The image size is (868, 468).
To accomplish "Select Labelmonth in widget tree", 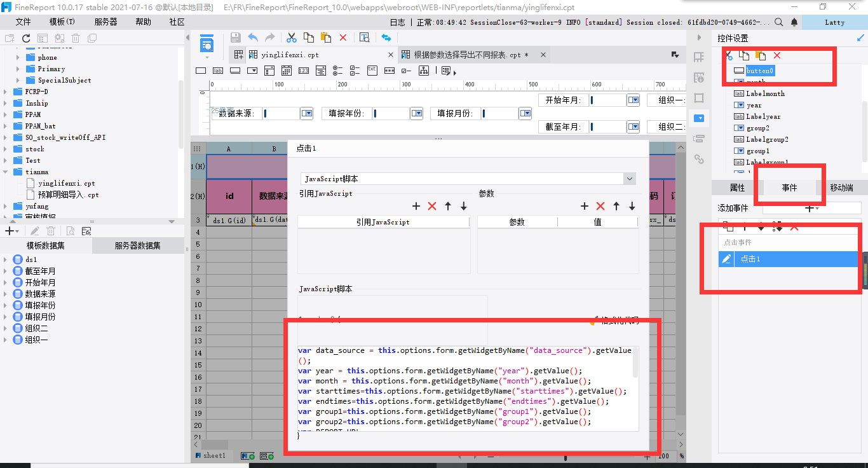I will [x=765, y=93].
